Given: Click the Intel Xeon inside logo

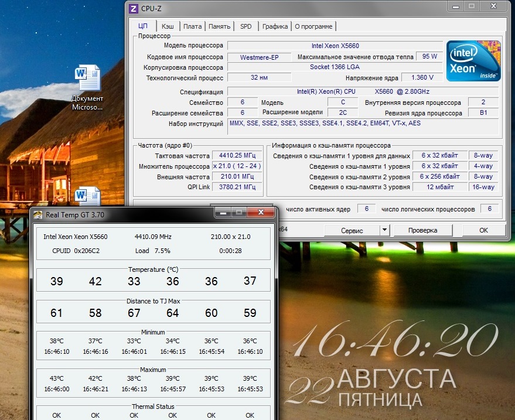Looking at the screenshot, I should [473, 61].
